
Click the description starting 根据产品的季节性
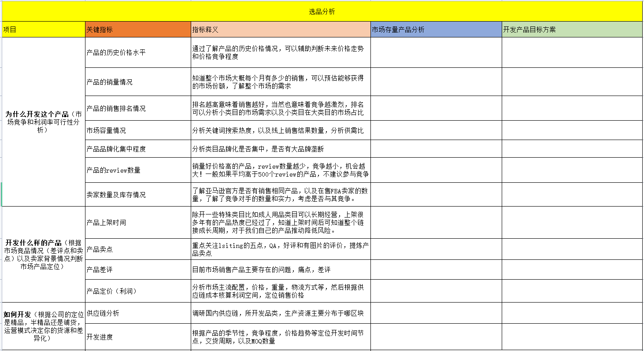point(281,337)
